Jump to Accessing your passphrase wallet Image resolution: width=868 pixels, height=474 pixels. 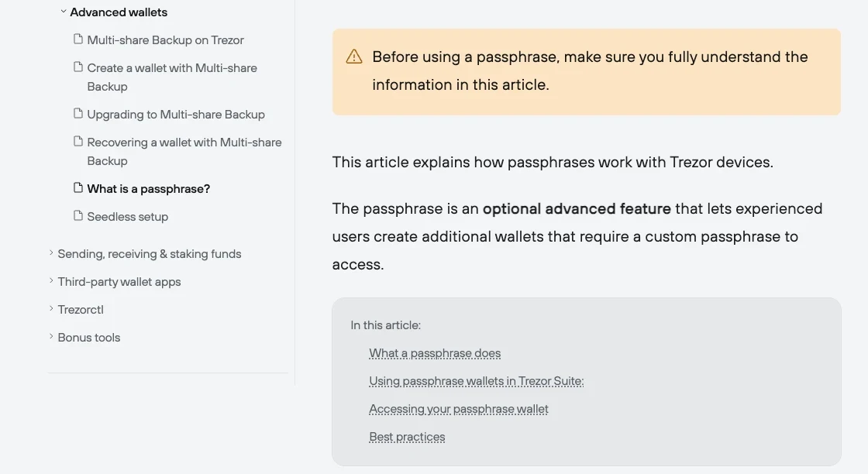(458, 409)
